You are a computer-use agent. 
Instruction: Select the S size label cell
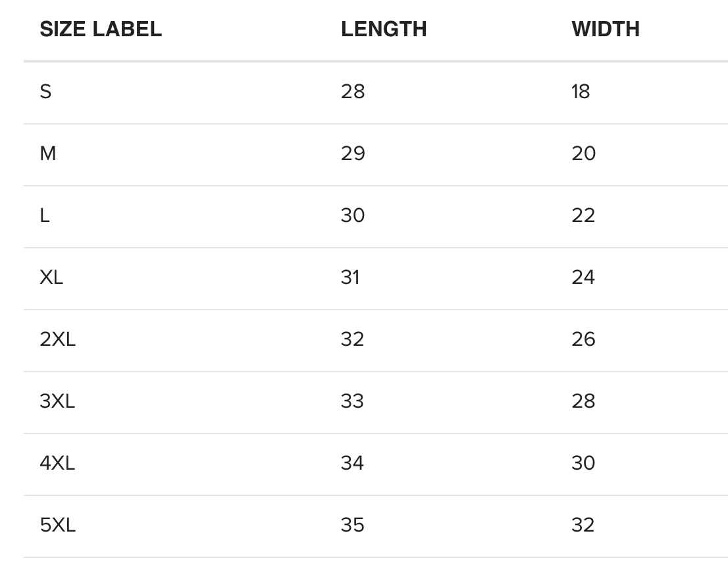point(45,92)
